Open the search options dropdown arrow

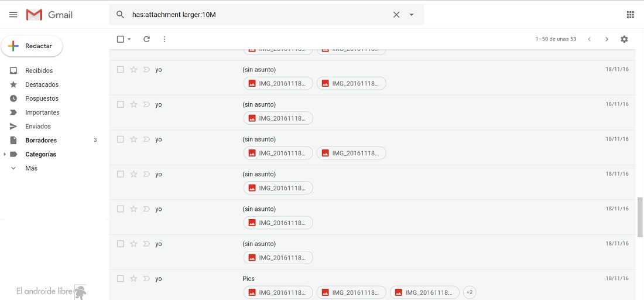pyautogui.click(x=412, y=15)
